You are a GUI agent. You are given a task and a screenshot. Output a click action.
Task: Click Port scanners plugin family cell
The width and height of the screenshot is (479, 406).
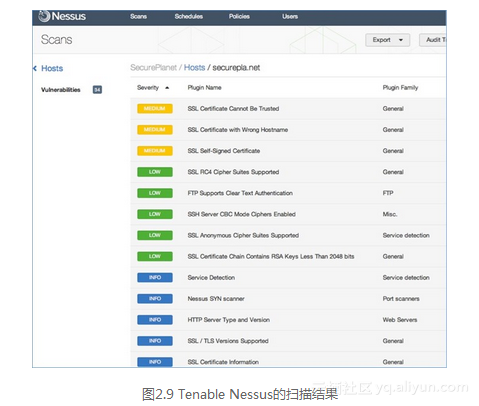pos(401,299)
